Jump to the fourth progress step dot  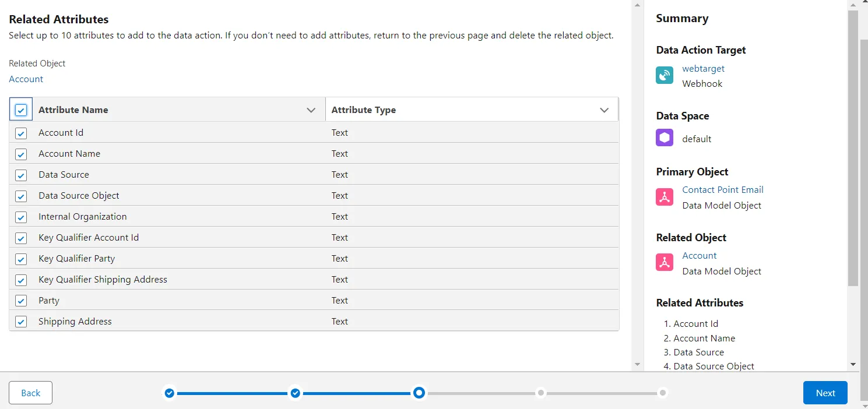[x=541, y=393]
